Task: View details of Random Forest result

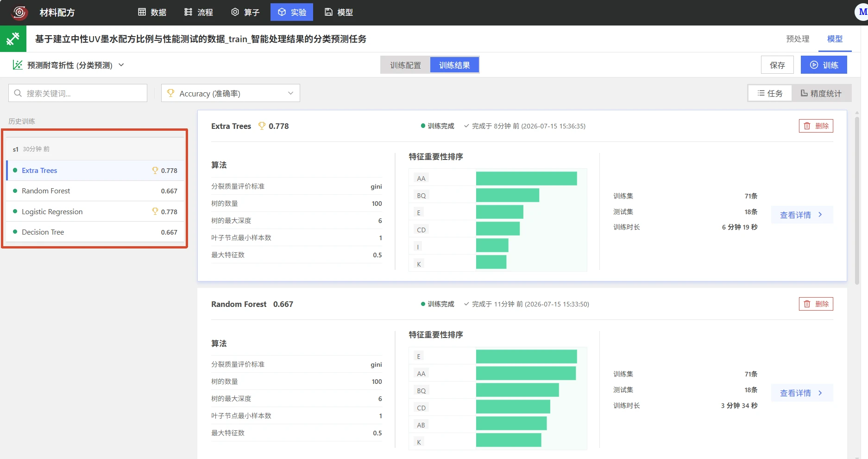Action: pos(802,393)
